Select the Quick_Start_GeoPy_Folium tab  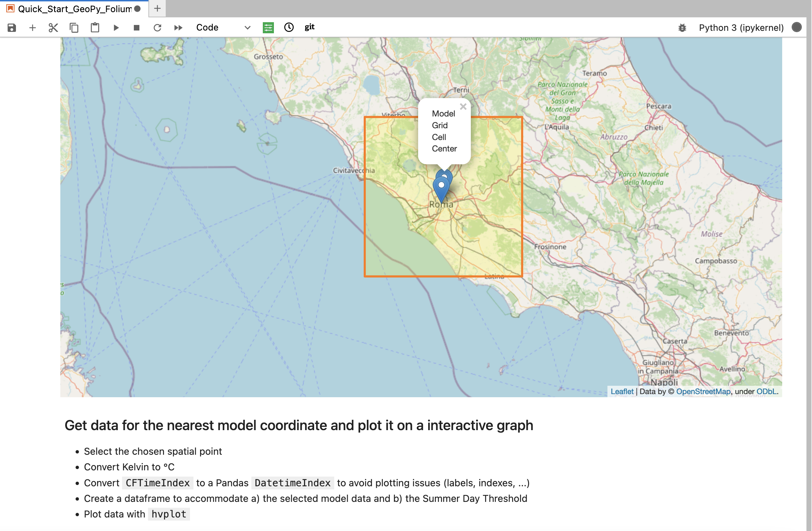(x=75, y=9)
